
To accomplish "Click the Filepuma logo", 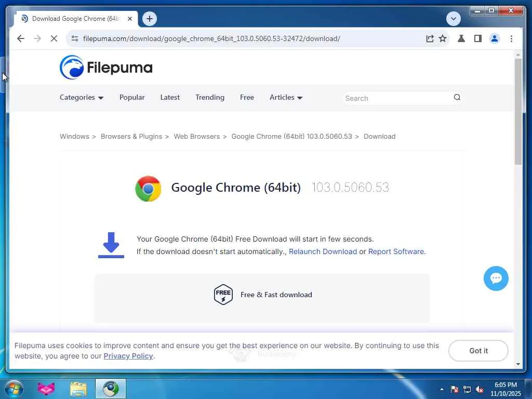I will (x=106, y=67).
